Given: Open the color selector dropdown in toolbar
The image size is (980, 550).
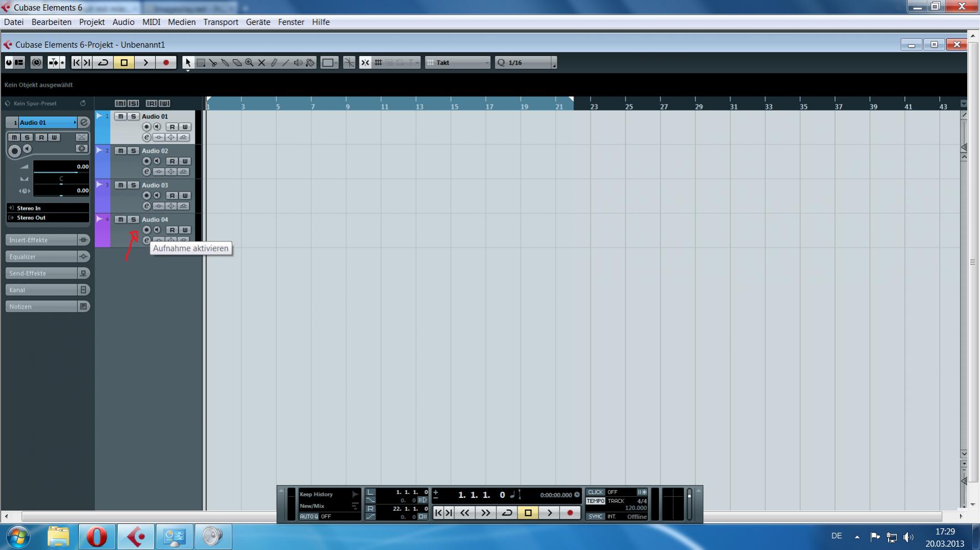Looking at the screenshot, I should (329, 63).
